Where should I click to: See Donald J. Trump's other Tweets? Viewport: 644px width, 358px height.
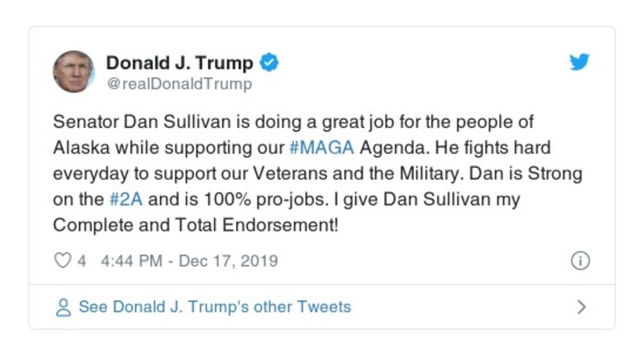point(214,307)
